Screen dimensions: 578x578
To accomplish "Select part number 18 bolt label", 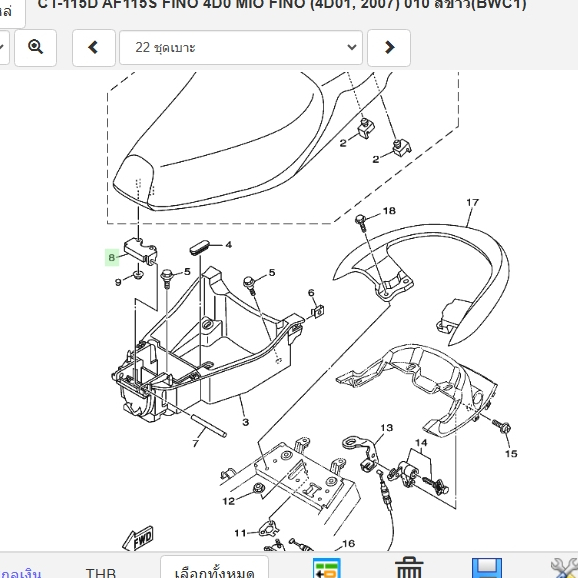I will coord(389,210).
